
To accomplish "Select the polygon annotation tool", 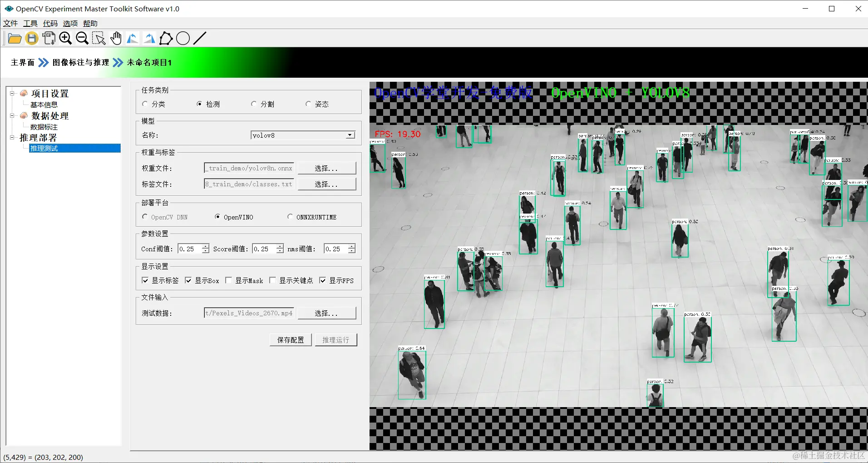I will coord(166,39).
